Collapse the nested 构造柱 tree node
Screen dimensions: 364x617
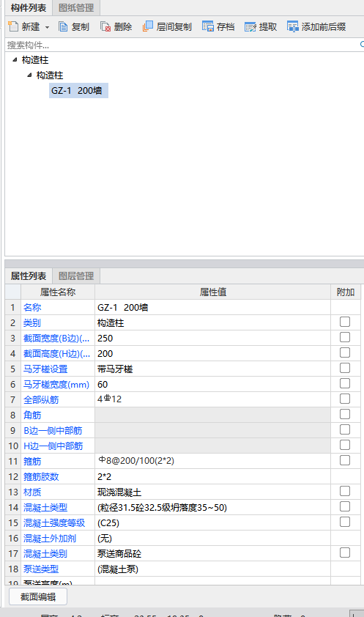(x=29, y=75)
